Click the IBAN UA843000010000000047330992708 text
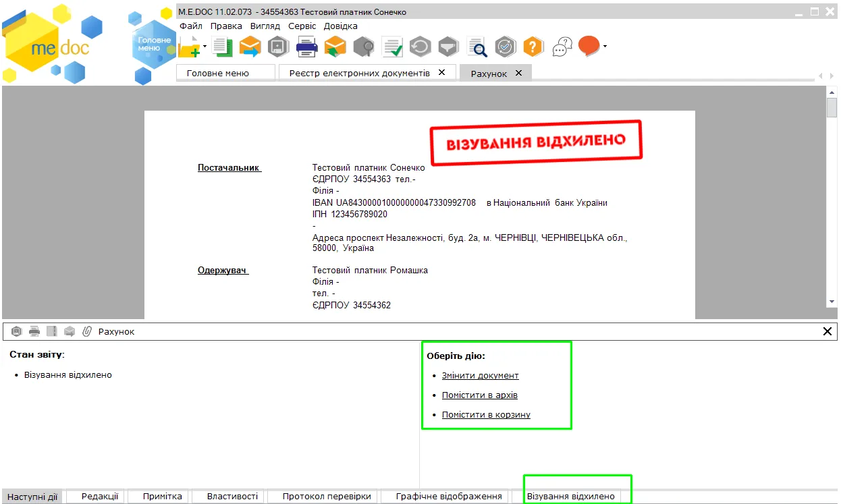 tap(394, 202)
